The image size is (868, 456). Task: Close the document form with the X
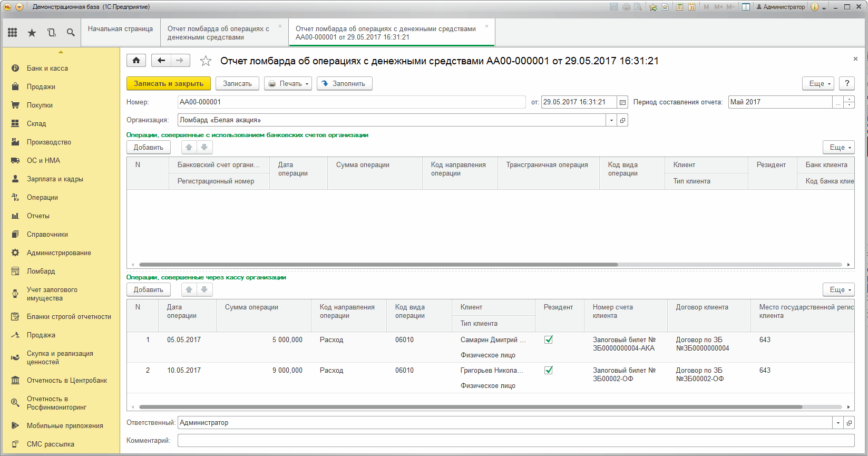pos(855,59)
